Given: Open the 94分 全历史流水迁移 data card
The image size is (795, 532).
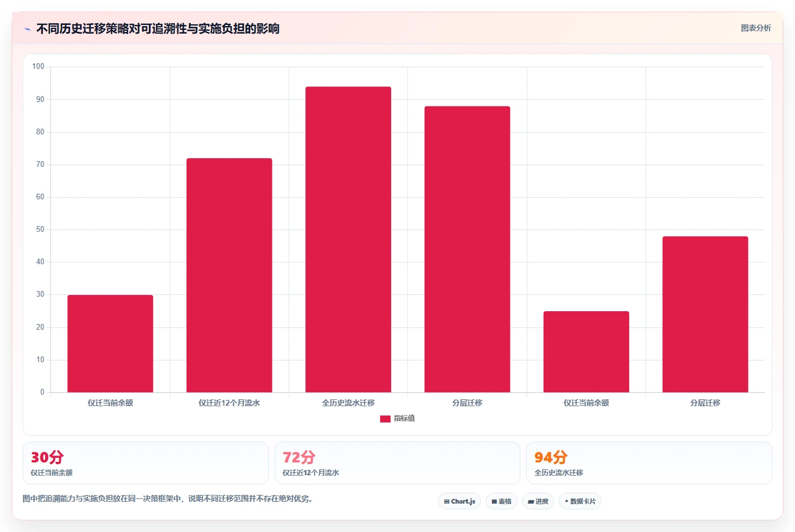Looking at the screenshot, I should pyautogui.click(x=649, y=463).
